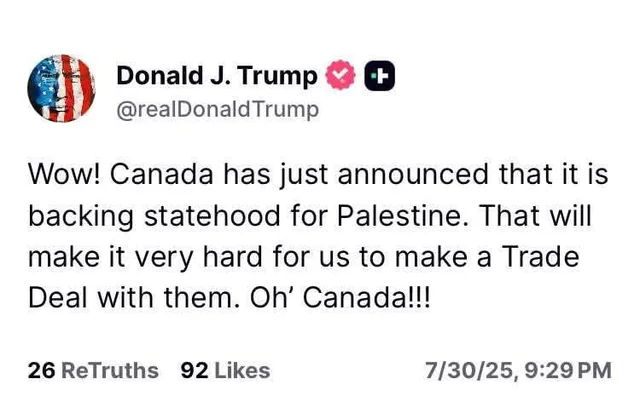Click the 9:29 PM time portion
The height and width of the screenshot is (402, 640).
coord(568,371)
